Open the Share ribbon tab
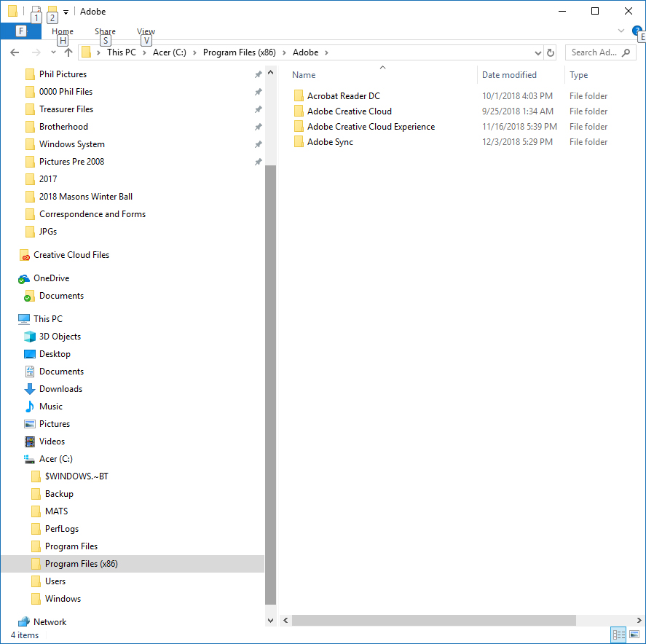Viewport: 646px width, 644px height. pos(105,31)
